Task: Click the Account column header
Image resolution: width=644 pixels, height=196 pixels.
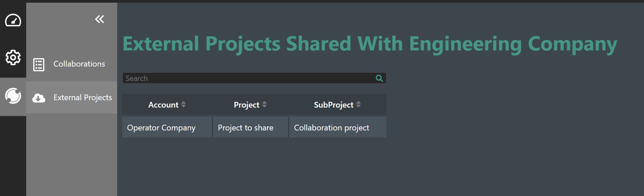Action: [163, 105]
